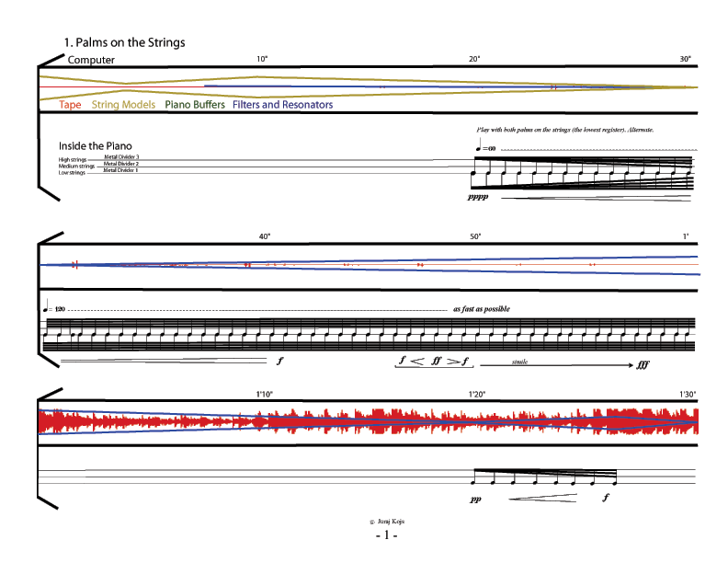Click the red tape waveform

tap(368, 424)
